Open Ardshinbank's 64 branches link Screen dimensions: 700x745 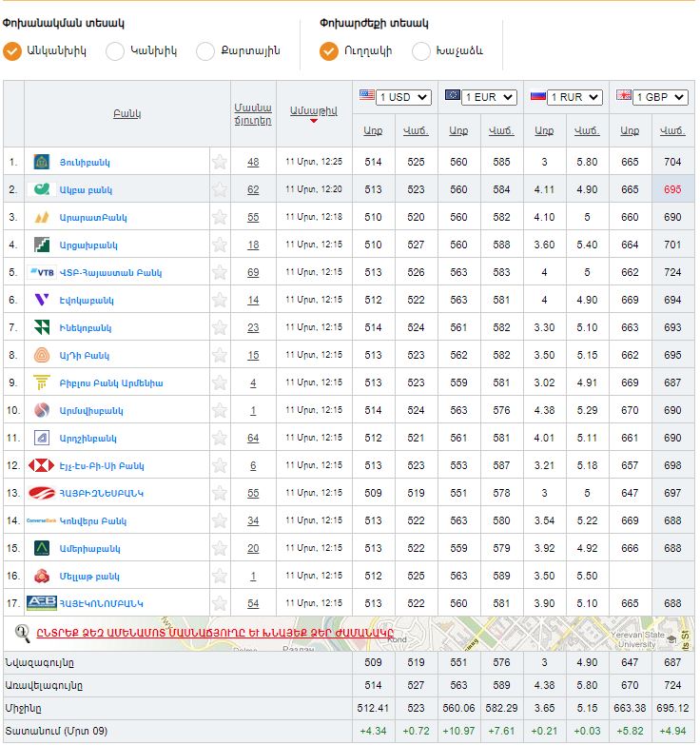pyautogui.click(x=253, y=438)
